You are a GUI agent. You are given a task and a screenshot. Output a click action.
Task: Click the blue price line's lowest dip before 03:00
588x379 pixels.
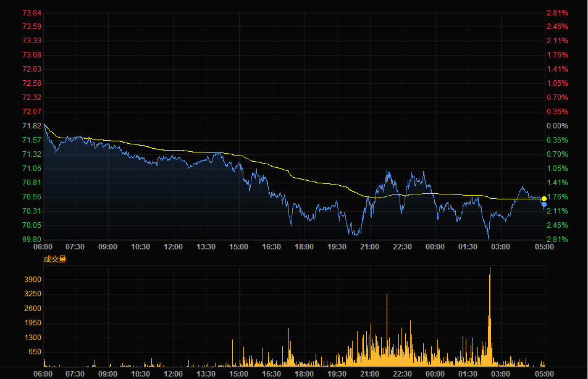click(488, 238)
